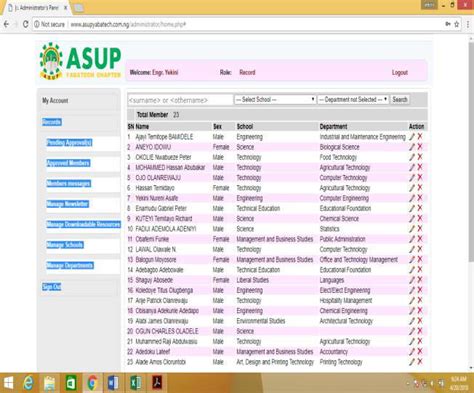Delete ANEYO IDOWU's record with red X
The image size is (474, 393).
420,147
